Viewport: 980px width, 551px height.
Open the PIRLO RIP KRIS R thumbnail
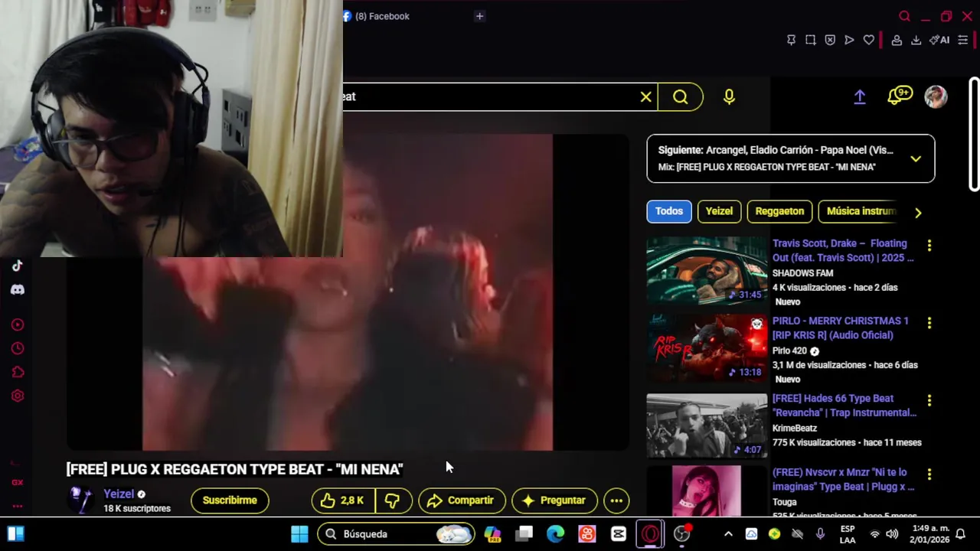click(707, 348)
